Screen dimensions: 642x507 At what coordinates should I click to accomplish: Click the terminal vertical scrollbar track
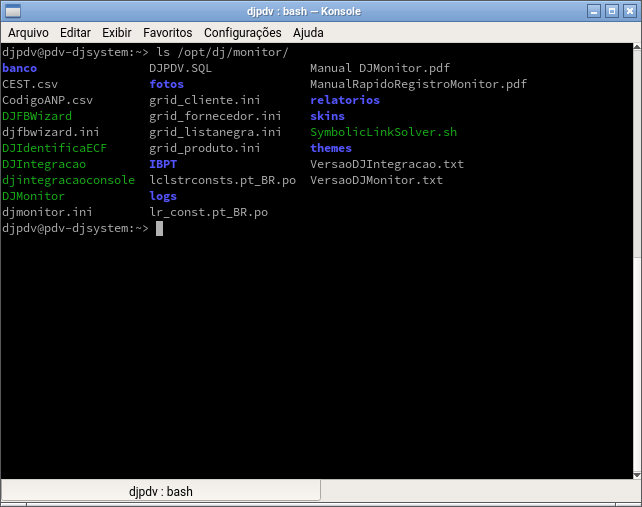[x=637, y=261]
